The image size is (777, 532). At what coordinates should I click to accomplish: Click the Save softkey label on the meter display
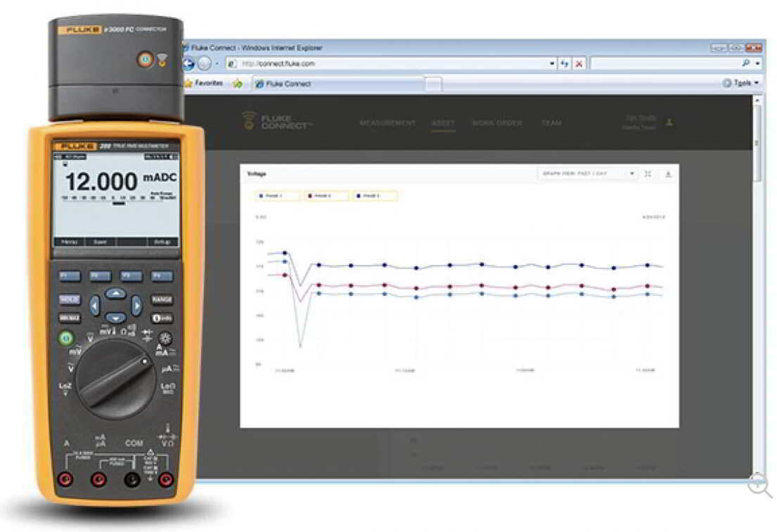100,242
